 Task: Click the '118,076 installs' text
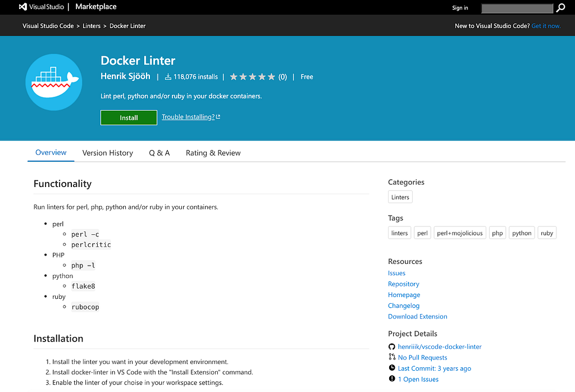point(195,76)
